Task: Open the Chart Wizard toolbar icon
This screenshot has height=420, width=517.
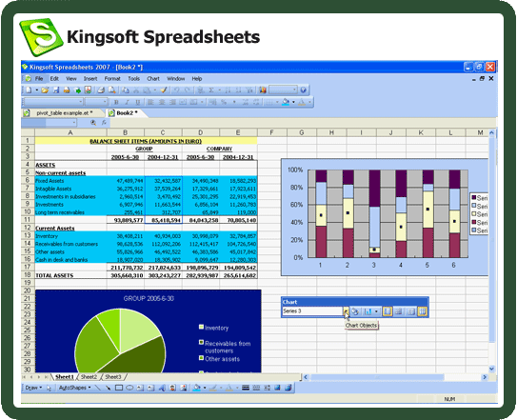Action: click(x=263, y=90)
